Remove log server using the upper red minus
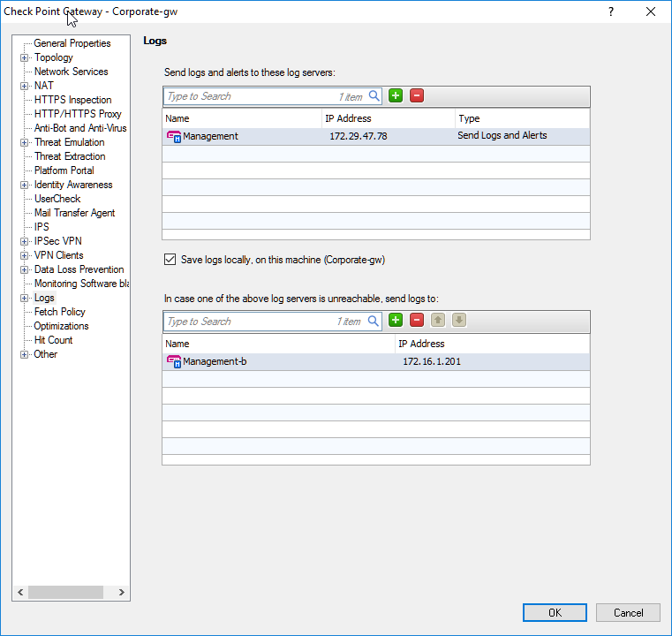The width and height of the screenshot is (672, 636). click(x=417, y=95)
